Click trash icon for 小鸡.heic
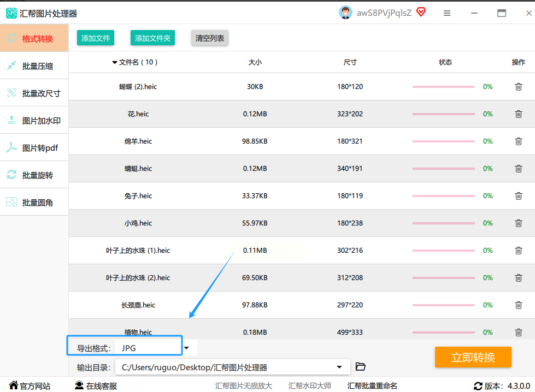535x392 pixels. (518, 223)
